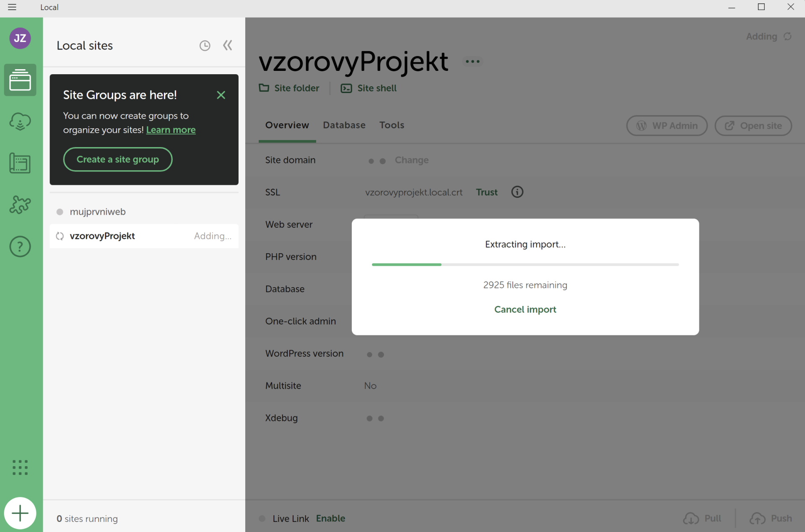Open the Add-ons sidebar panel
This screenshot has height=532, width=805.
coord(20,205)
